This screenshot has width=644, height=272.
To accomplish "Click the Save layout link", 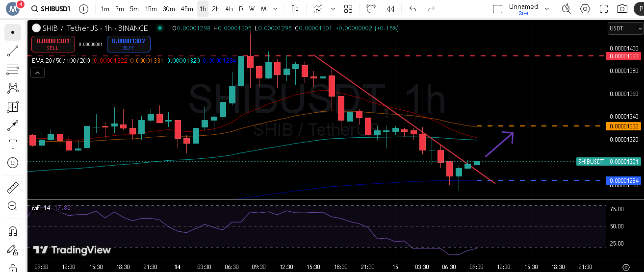I will click(x=523, y=13).
